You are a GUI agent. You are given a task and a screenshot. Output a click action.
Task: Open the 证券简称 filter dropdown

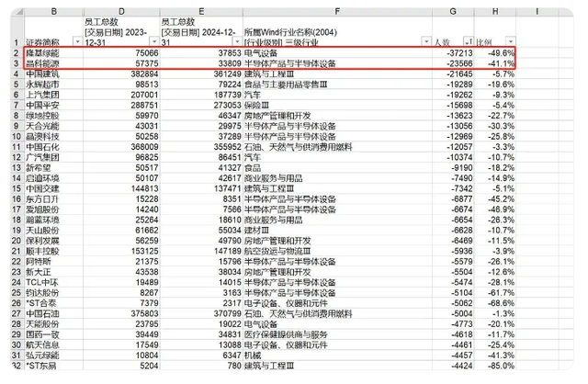tap(77, 41)
